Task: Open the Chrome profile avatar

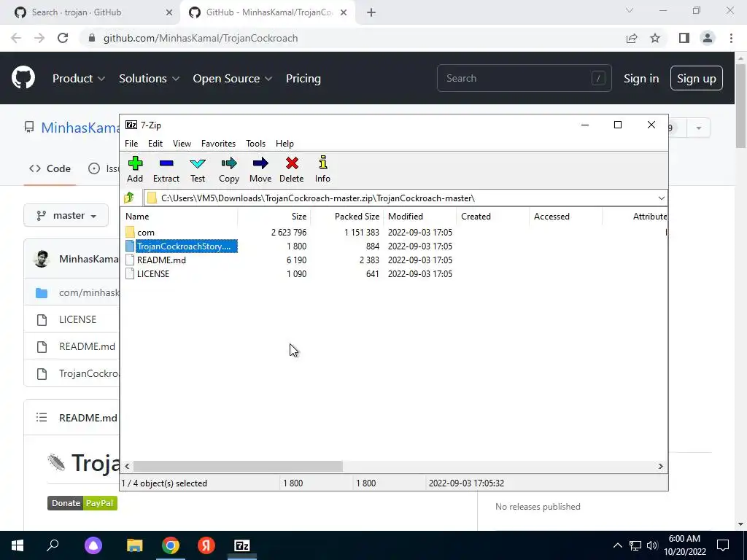Action: click(x=708, y=38)
